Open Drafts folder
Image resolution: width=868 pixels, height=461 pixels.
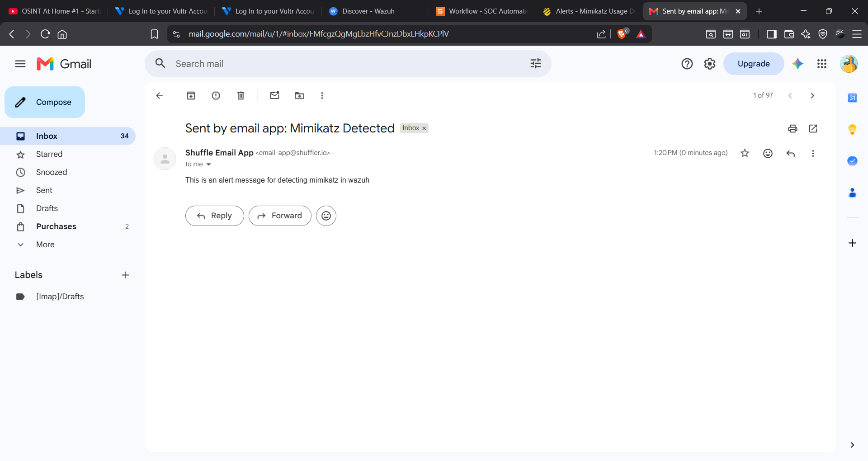click(x=68, y=208)
